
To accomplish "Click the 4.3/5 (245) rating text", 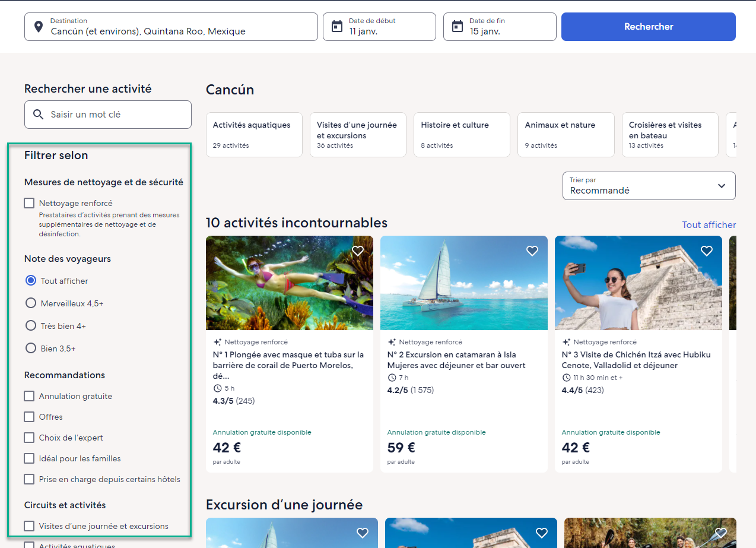I will (234, 401).
